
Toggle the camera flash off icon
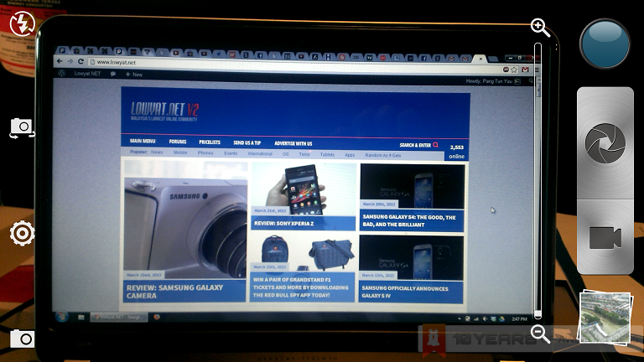coord(22,24)
